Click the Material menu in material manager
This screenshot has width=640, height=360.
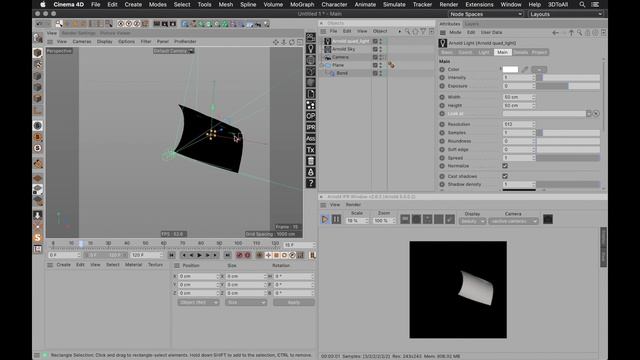133,265
